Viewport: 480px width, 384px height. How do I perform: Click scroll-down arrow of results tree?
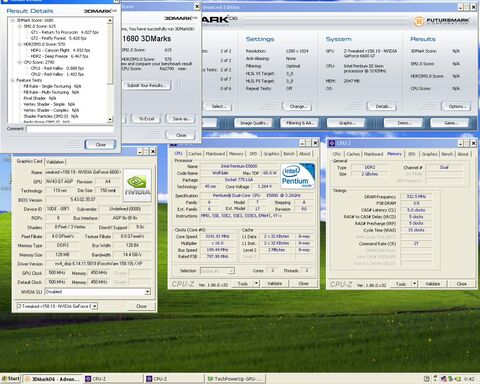click(110, 119)
